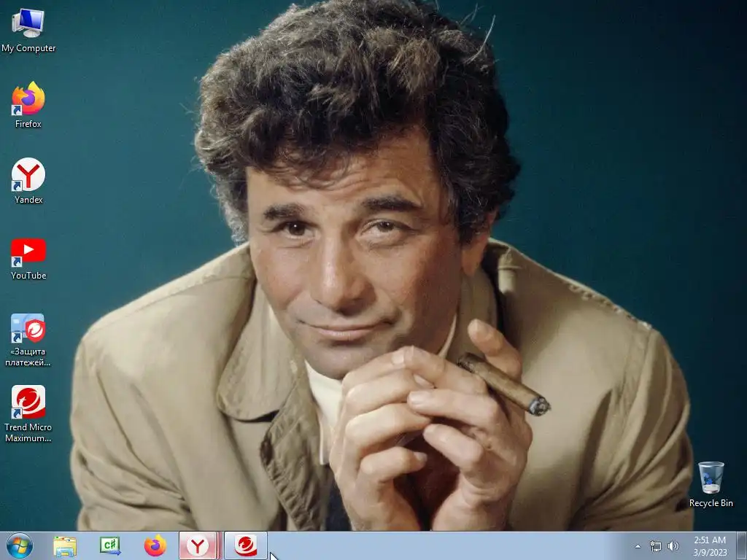The height and width of the screenshot is (560, 747).
Task: Open the network status tray icon
Action: (656, 546)
